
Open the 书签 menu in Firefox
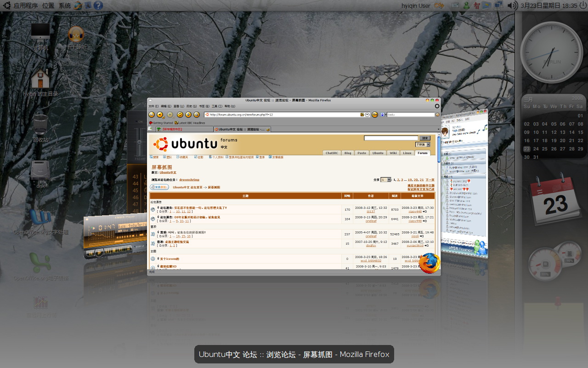point(204,106)
